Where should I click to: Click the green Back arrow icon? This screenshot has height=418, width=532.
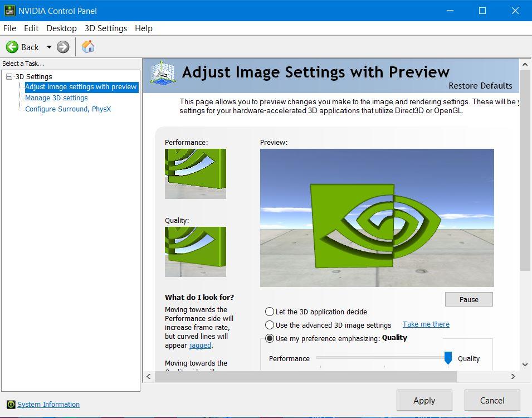(12, 47)
